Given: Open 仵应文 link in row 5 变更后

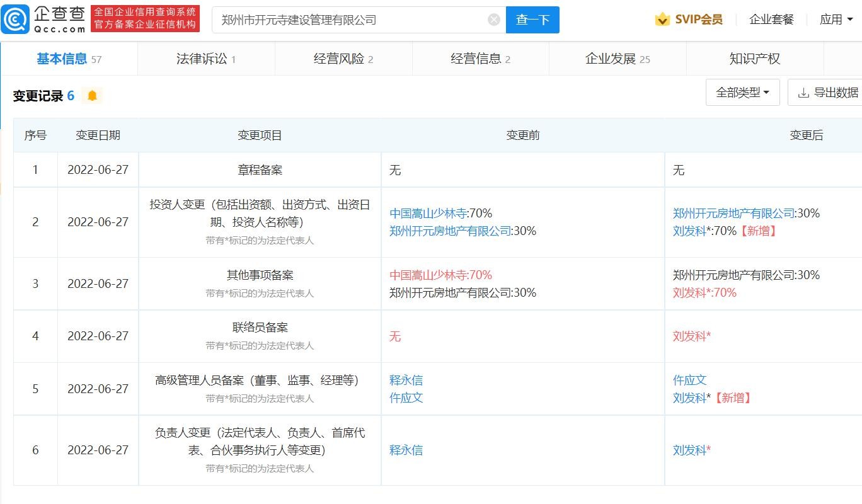Looking at the screenshot, I should (x=689, y=380).
